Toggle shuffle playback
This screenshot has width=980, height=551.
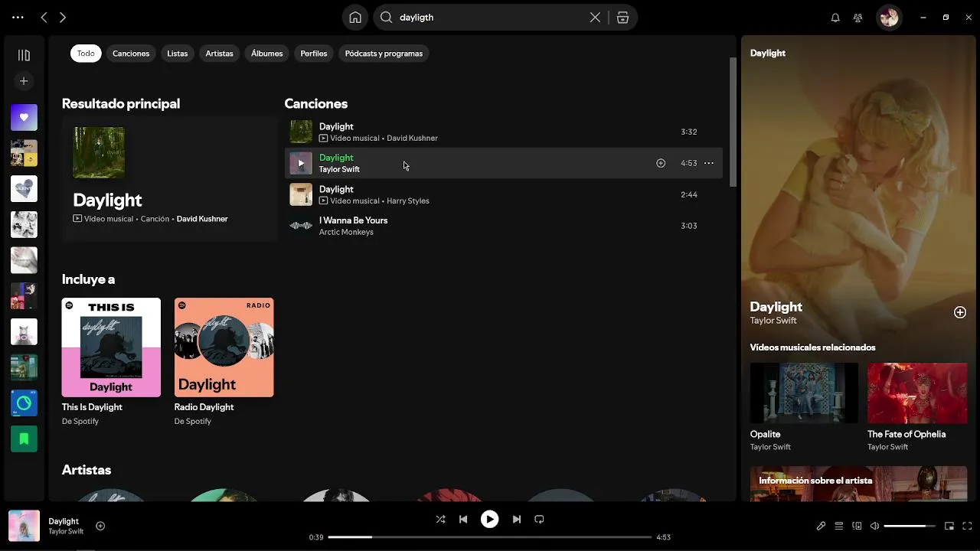coord(440,519)
